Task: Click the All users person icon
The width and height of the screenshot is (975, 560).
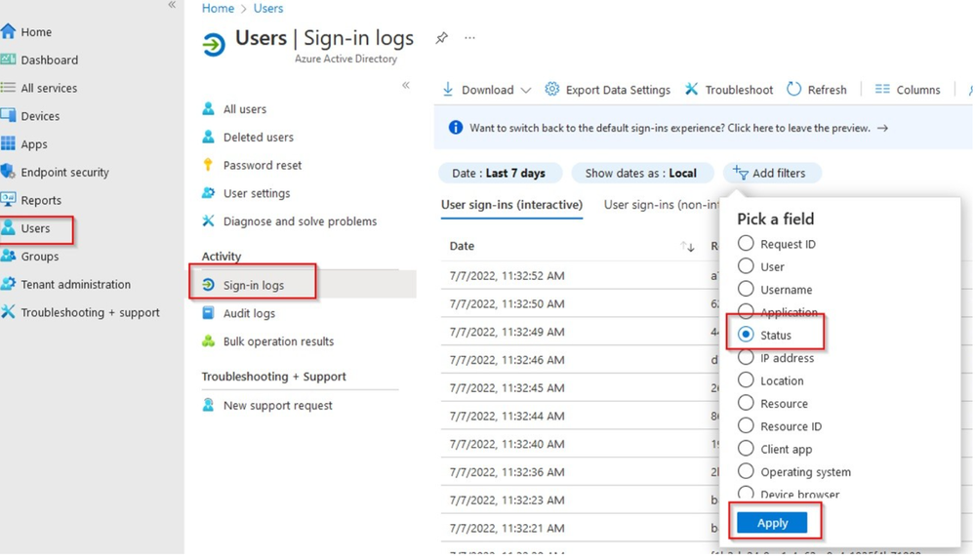Action: click(x=208, y=108)
